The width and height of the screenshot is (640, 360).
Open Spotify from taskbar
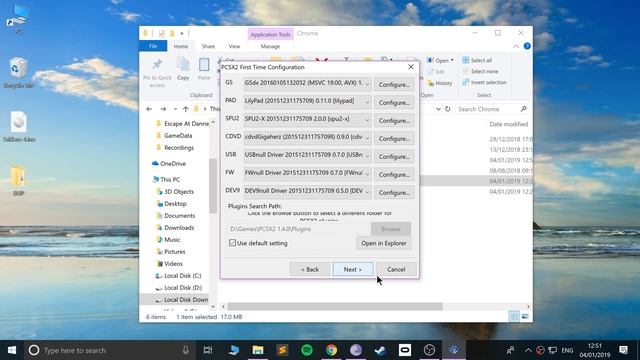[x=307, y=350]
